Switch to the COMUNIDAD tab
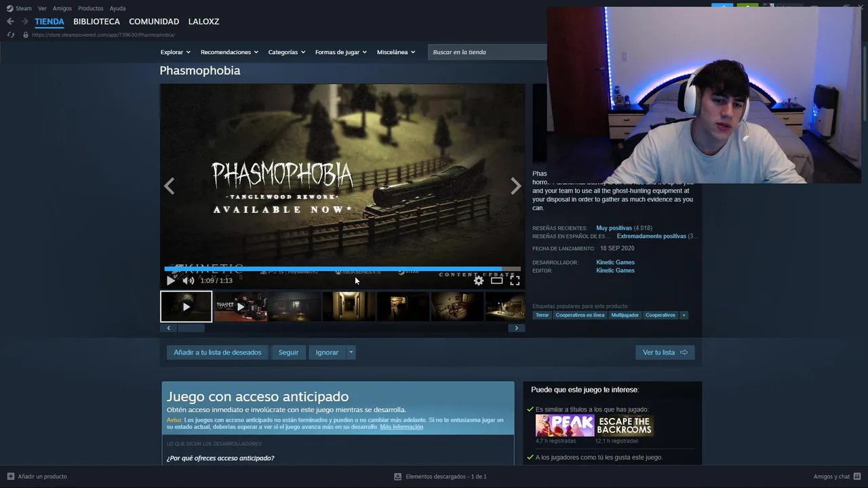 tap(154, 22)
